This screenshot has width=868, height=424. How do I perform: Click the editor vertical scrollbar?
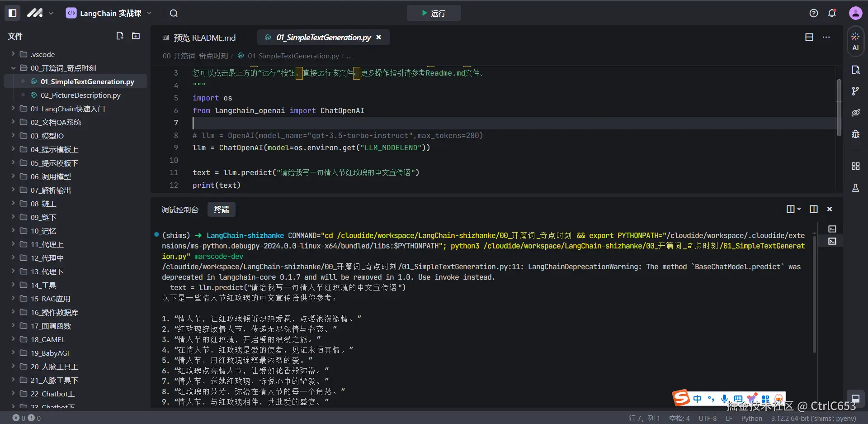839,108
